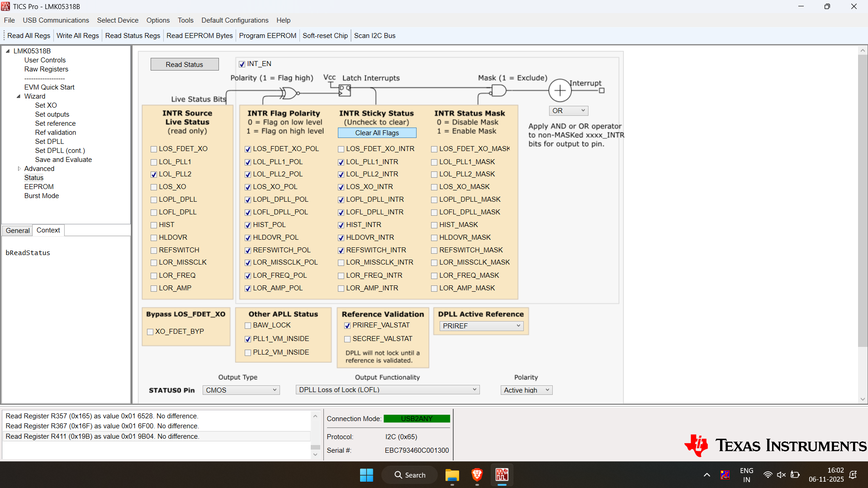Open the interrupt operator OR dropdown
Image resolution: width=868 pixels, height=488 pixels.
click(x=568, y=110)
